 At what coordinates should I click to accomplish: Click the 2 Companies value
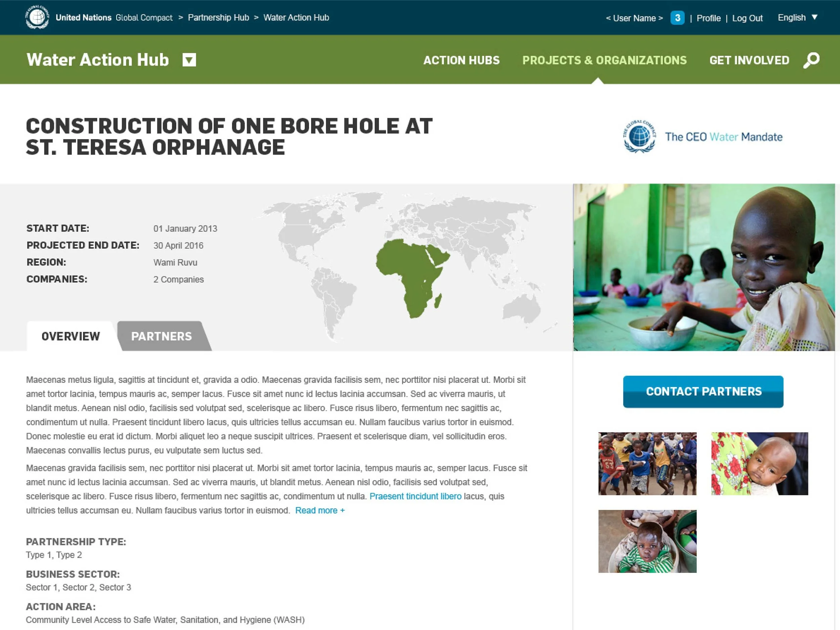tap(178, 280)
